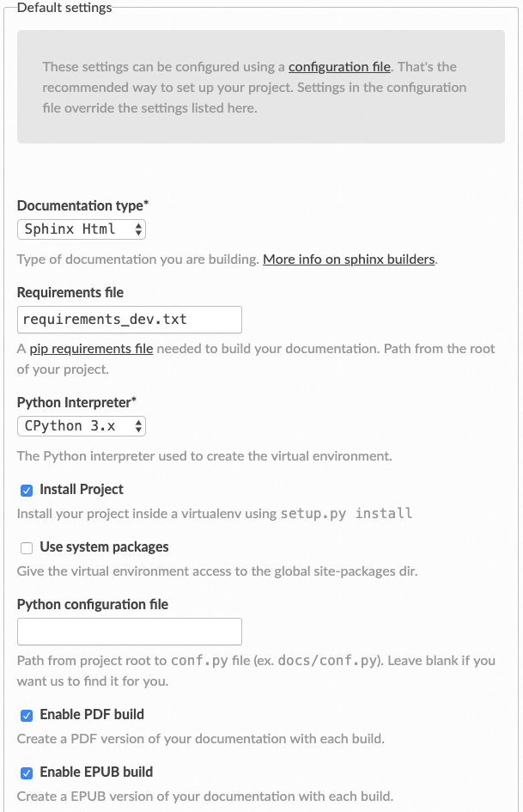Click the Enable EPUB build label text
523x812 pixels.
click(x=96, y=772)
